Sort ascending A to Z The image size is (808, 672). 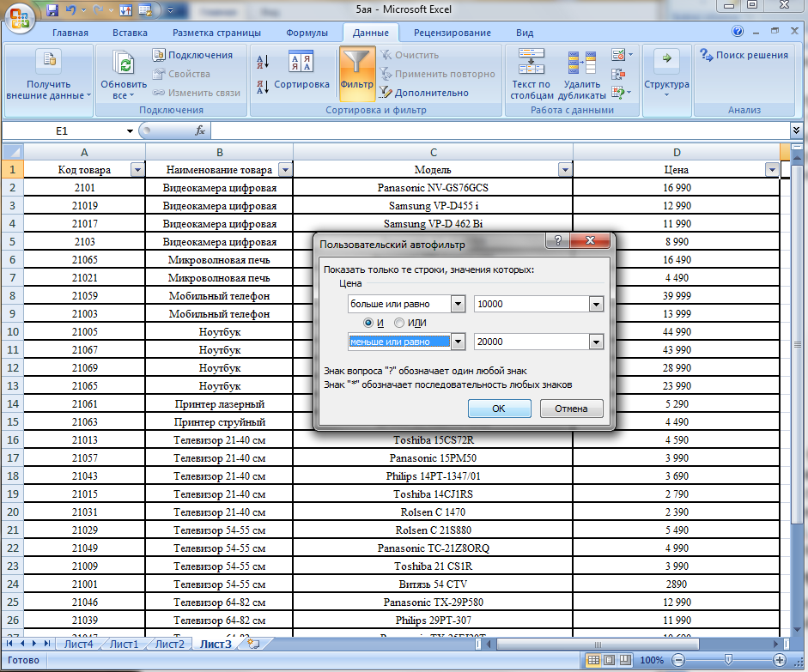point(263,62)
